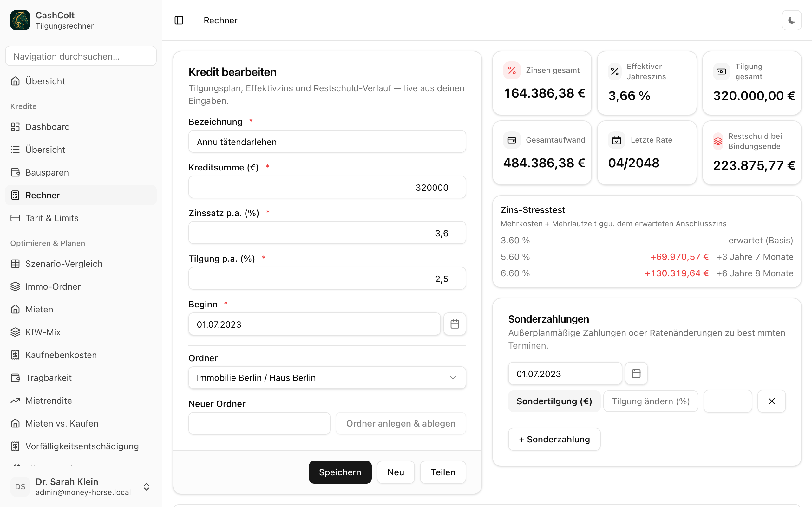The image size is (812, 507).
Task: Save the loan with Speichern
Action: (340, 472)
